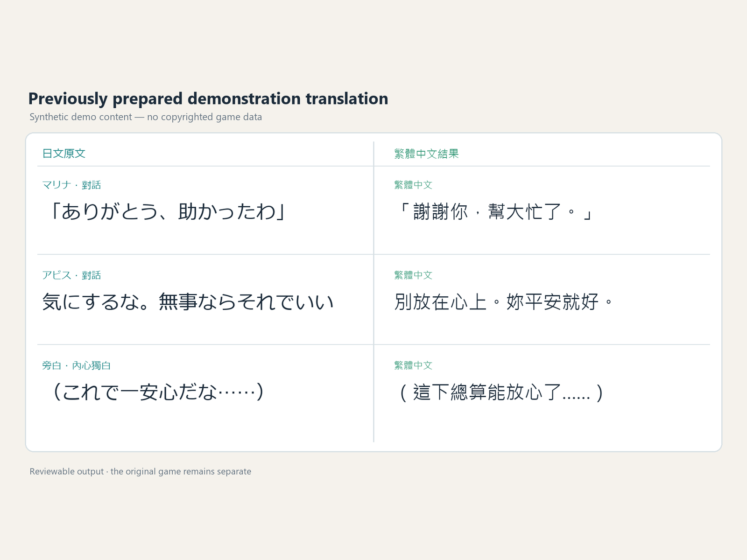Select the 日文原文 column header
Viewport: 747px width, 560px height.
tap(64, 154)
